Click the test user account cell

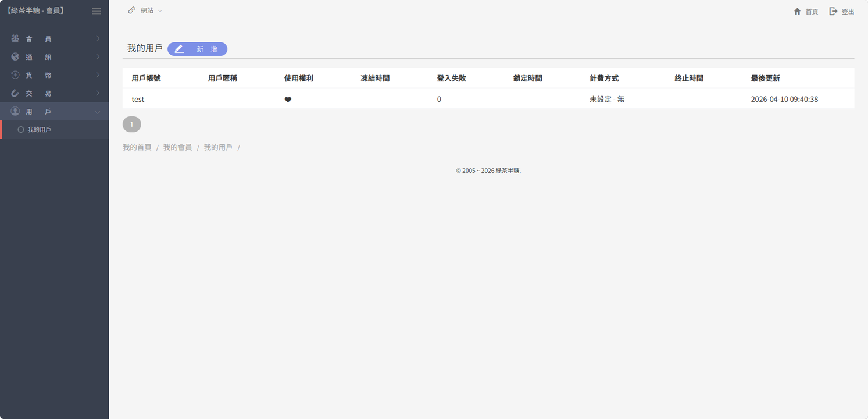pos(138,99)
